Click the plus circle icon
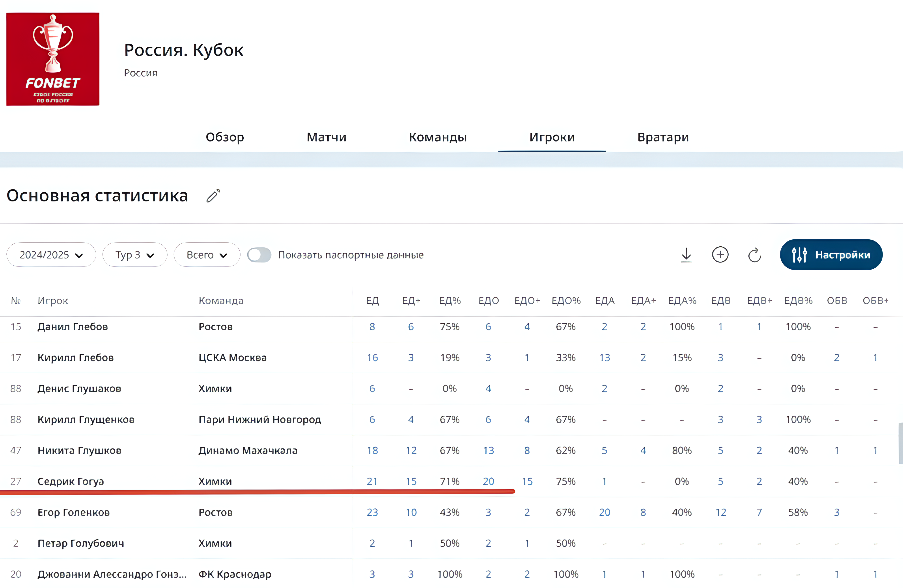Image resolution: width=903 pixels, height=588 pixels. [x=720, y=255]
